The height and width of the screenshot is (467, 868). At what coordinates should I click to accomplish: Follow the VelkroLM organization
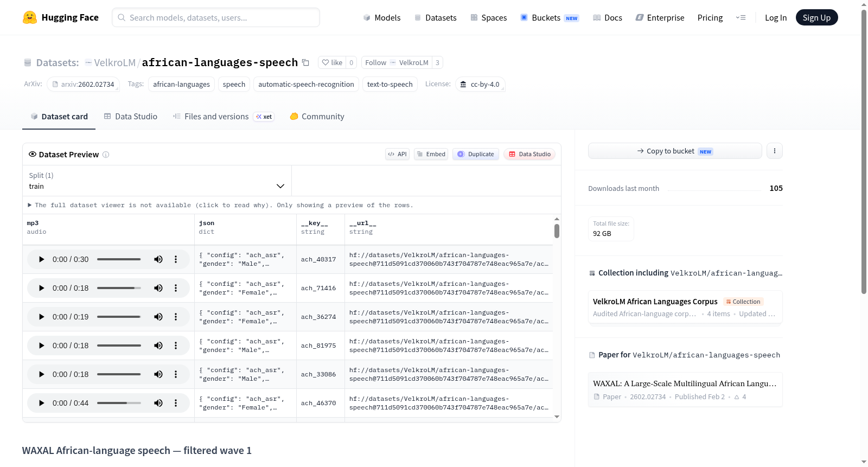coord(397,62)
